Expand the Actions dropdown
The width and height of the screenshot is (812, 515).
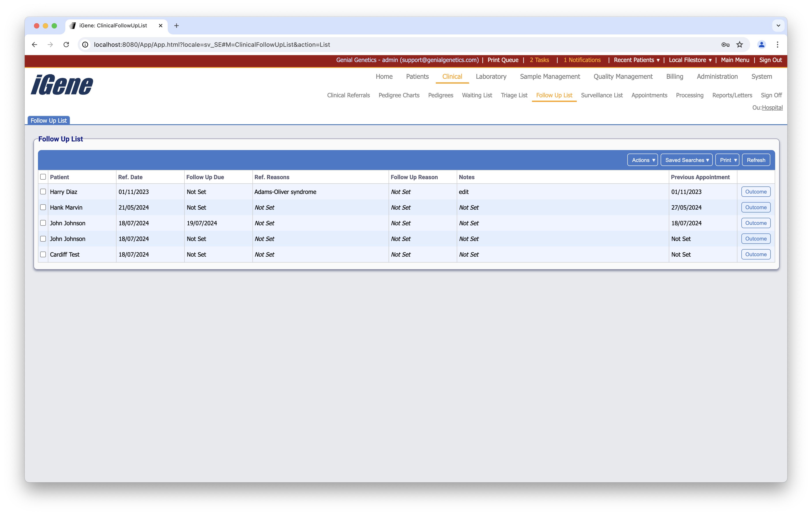(642, 160)
